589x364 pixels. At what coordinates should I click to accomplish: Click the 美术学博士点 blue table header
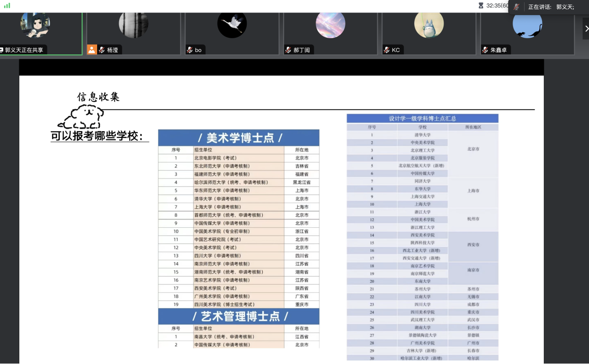pyautogui.click(x=238, y=138)
